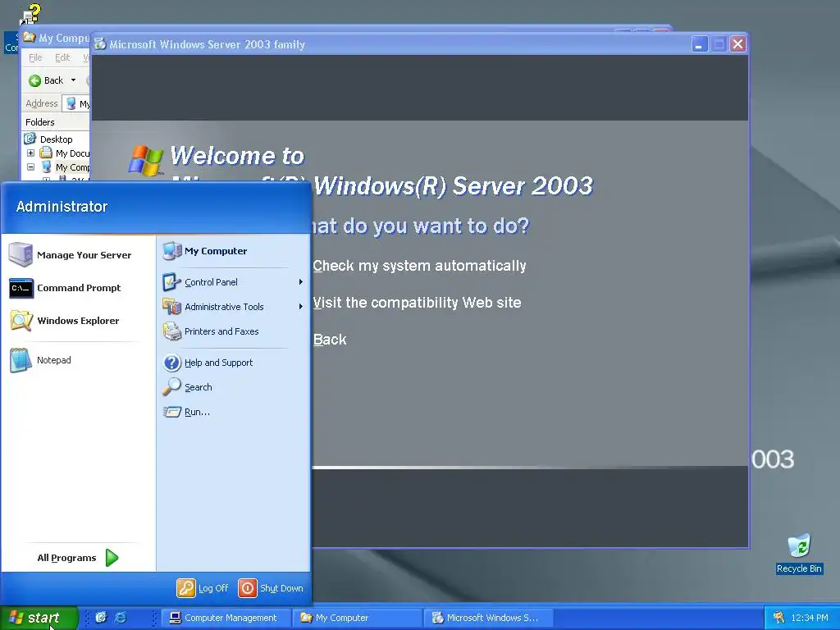
Task: Click Check my system automatically link
Action: (419, 266)
